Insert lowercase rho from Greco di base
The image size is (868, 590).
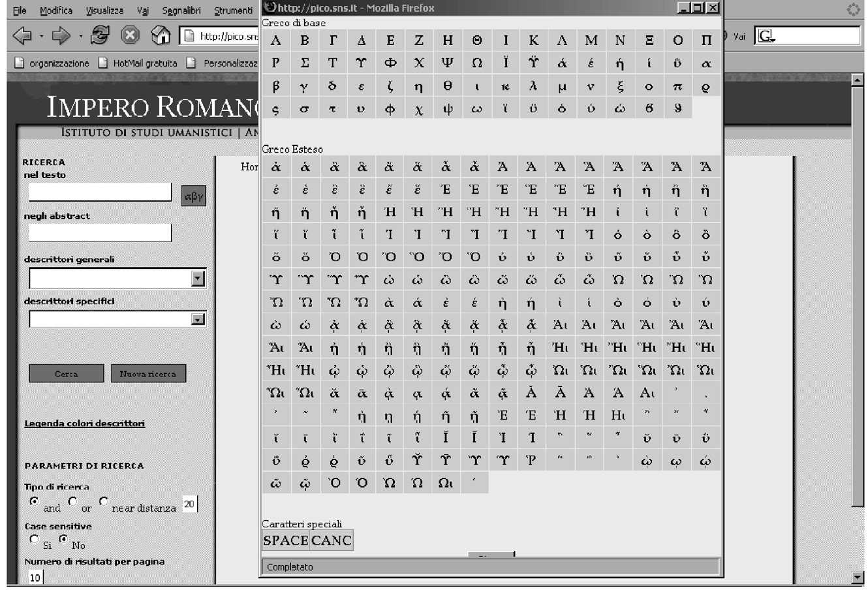(x=706, y=86)
